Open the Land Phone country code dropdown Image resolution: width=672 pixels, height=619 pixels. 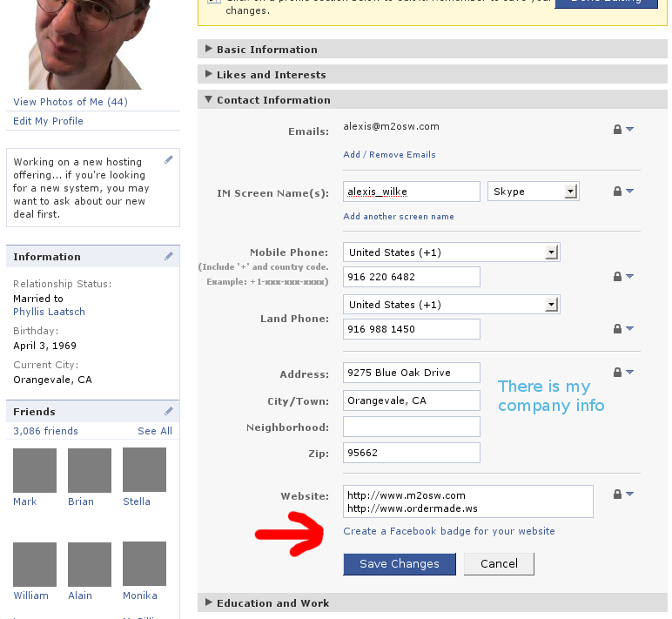click(451, 305)
